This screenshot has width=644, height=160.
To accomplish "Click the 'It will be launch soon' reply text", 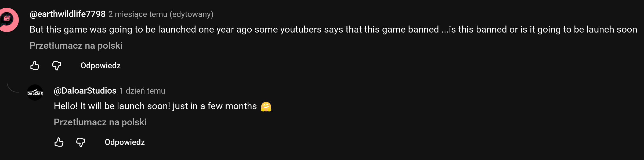I will click(x=125, y=106).
